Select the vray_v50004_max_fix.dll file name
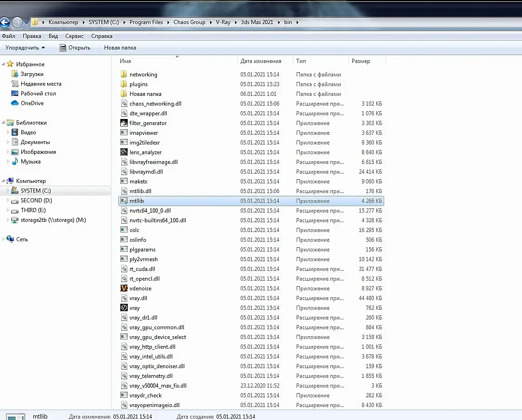The width and height of the screenshot is (522, 420). [x=158, y=386]
